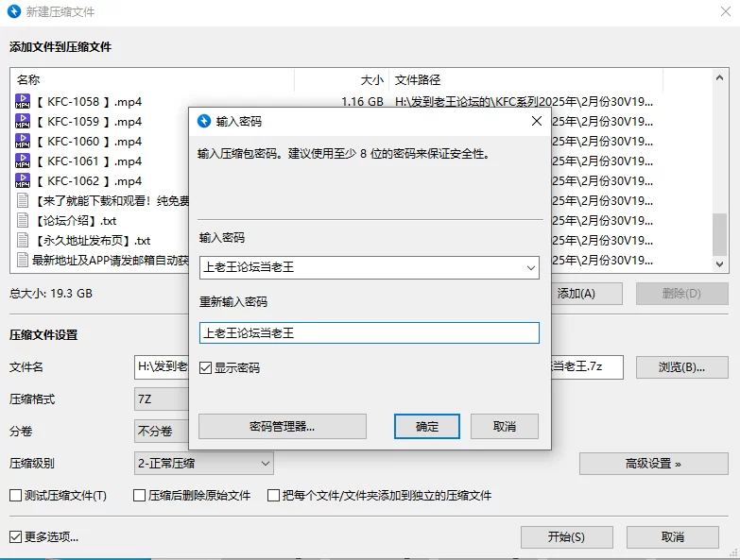Viewport: 740px width, 560px height.
Task: Click the app logo in 输入密码 dialog title
Action: click(204, 121)
